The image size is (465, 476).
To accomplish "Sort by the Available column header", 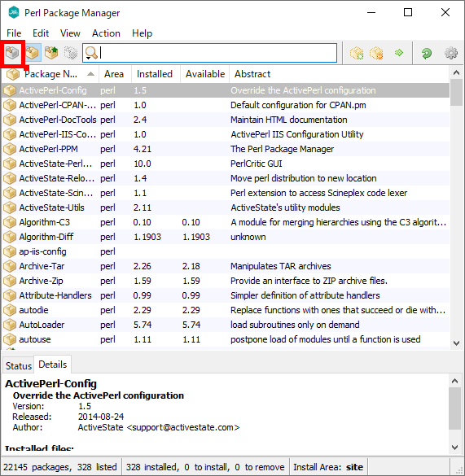I will pos(205,74).
